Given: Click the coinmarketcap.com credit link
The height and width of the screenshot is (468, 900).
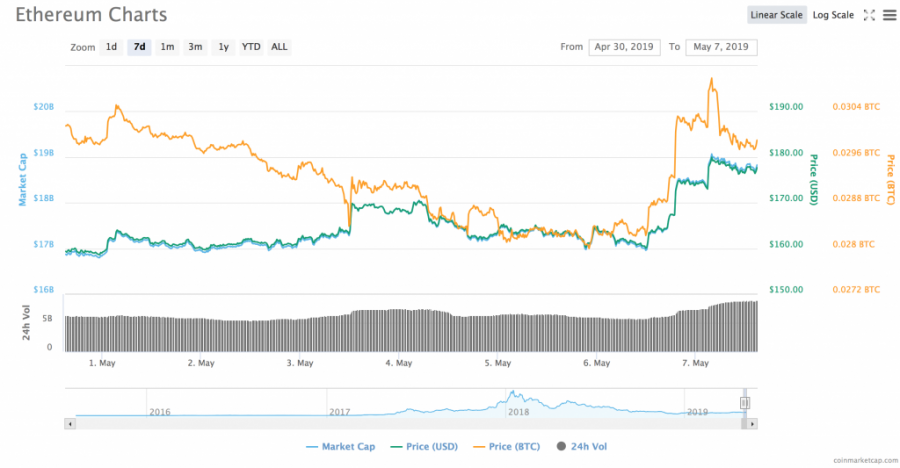Looking at the screenshot, I should point(866,460).
